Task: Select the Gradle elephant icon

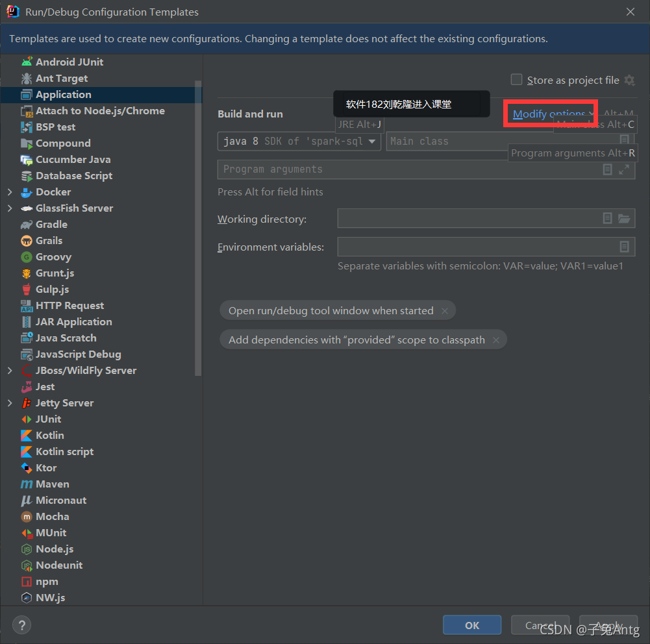Action: click(27, 224)
